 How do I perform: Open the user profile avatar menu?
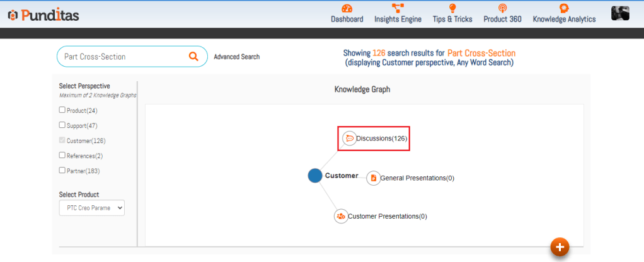click(620, 13)
